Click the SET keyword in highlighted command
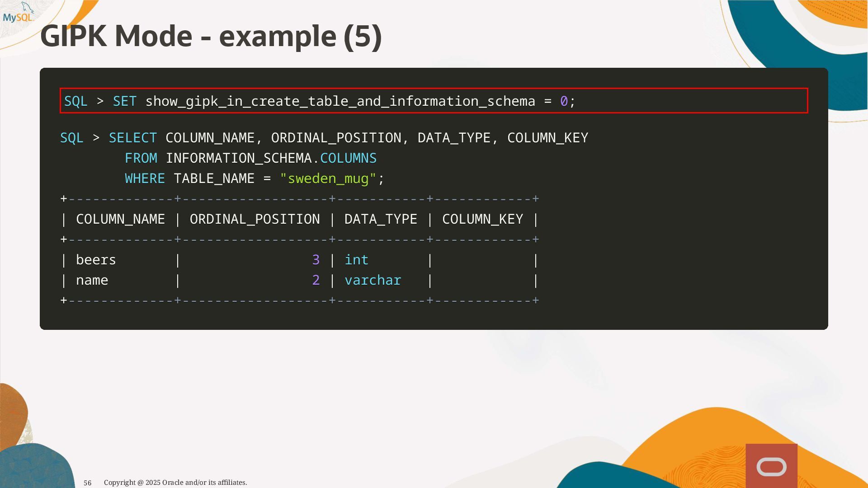The height and width of the screenshot is (488, 868). click(x=124, y=101)
